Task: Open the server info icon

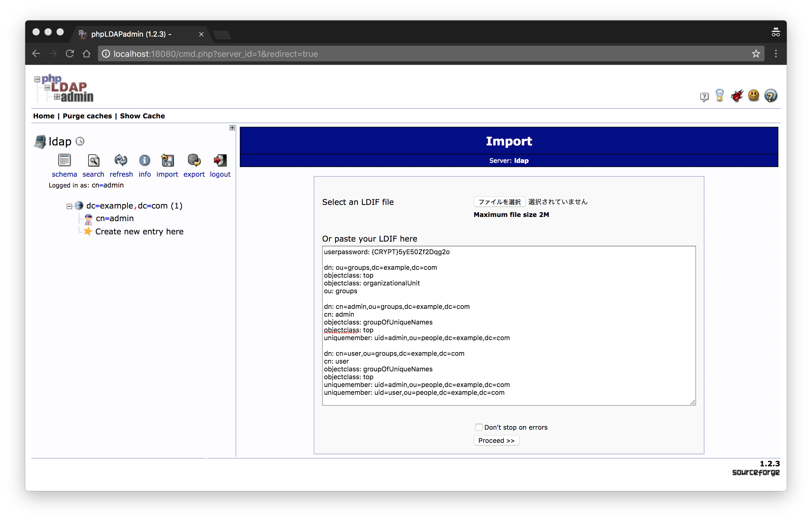Action: [145, 160]
